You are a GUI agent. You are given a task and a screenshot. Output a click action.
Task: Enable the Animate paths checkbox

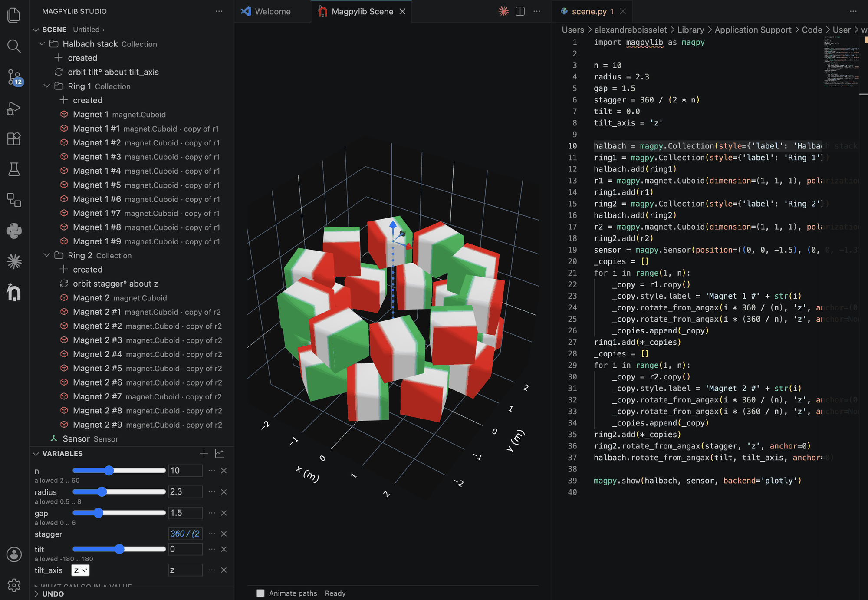click(260, 593)
